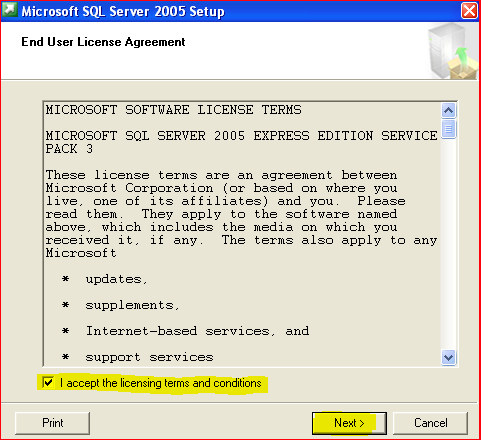Viewport: 481px width, 440px height.
Task: Click the 'PACK 3' text line
Action: (69, 149)
